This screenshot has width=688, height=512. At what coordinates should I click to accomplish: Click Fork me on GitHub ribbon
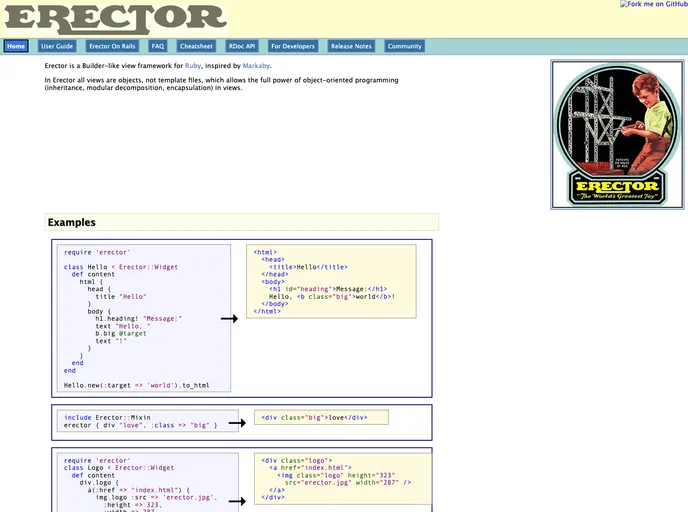tap(654, 4)
